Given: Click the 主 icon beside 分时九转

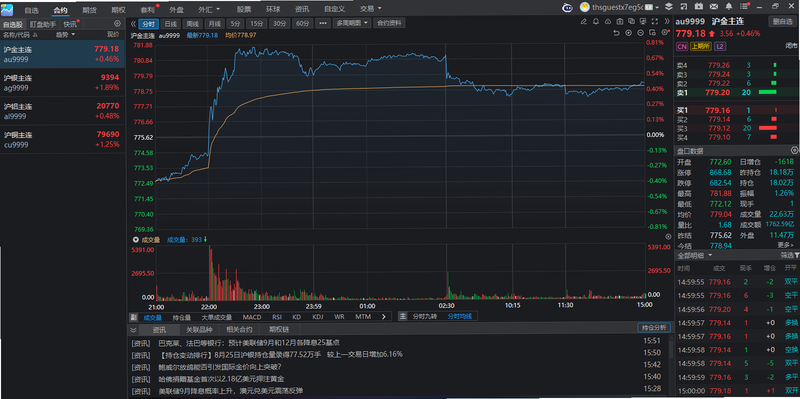Looking at the screenshot, I should tap(403, 316).
